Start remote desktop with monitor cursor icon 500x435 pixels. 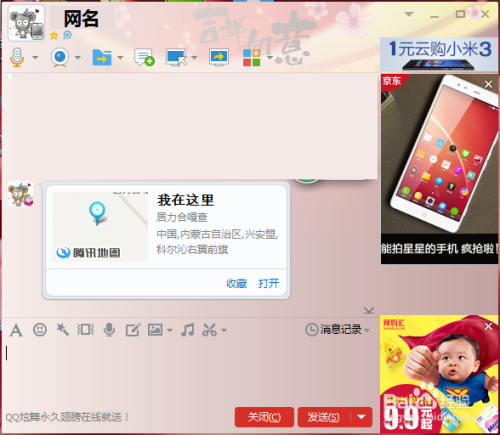[x=176, y=57]
